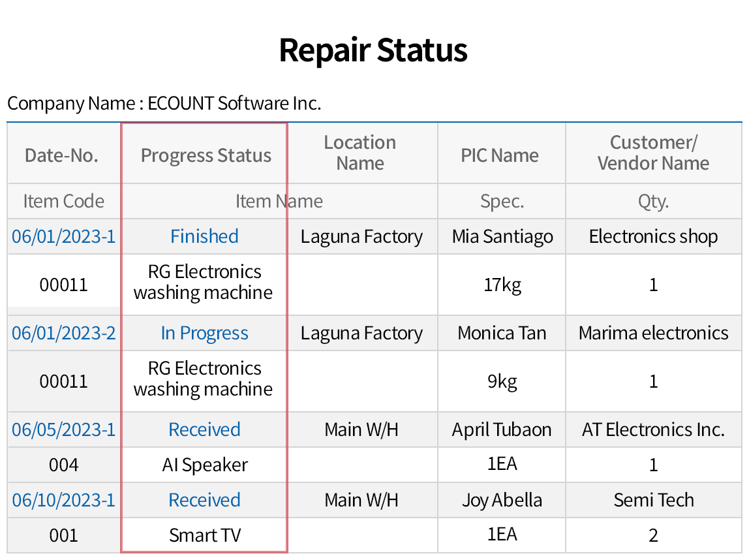Open repair record 06/01/2023-2
This screenshot has width=749, height=560.
[63, 333]
